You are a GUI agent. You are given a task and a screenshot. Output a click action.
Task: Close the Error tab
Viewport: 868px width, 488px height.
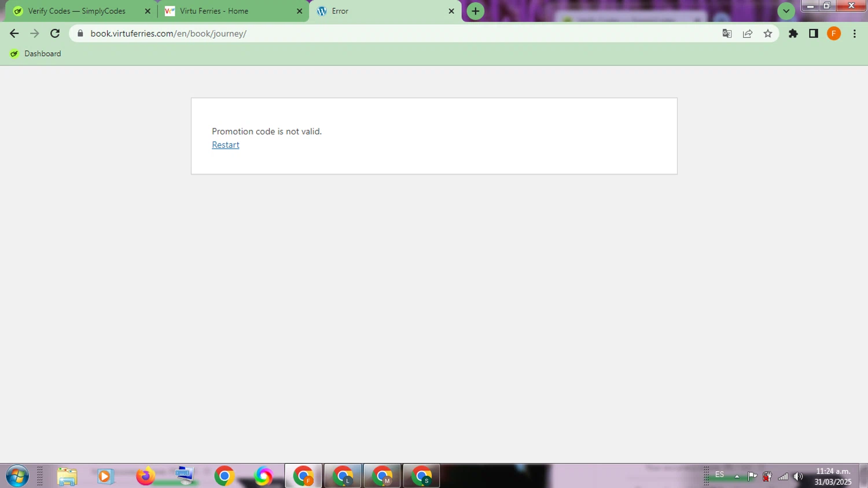click(451, 11)
